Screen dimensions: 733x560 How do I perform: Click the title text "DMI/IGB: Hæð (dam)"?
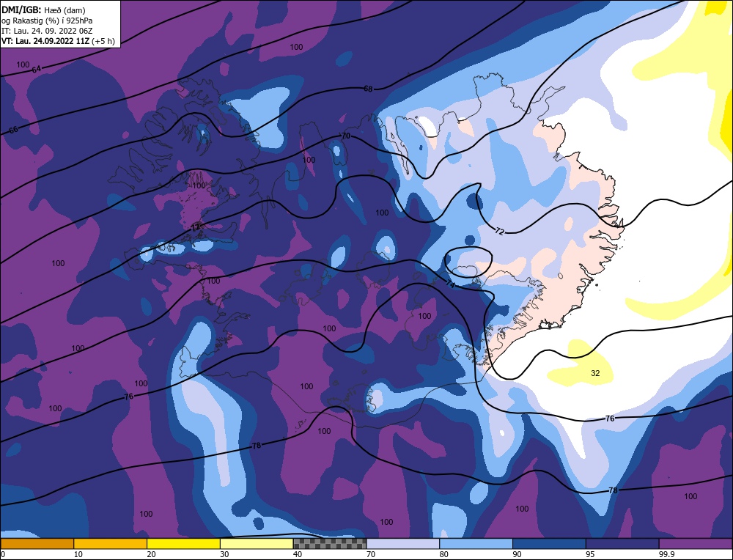click(43, 10)
